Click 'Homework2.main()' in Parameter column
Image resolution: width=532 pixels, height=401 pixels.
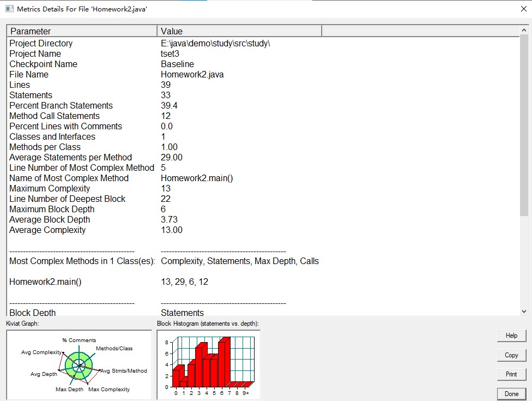pos(45,282)
